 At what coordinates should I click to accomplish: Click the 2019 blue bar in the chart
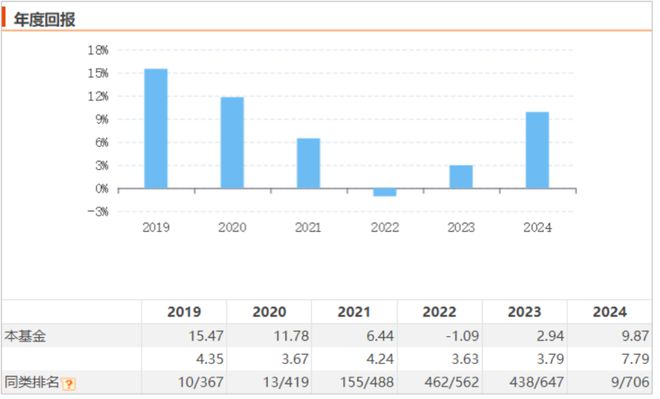(x=156, y=128)
